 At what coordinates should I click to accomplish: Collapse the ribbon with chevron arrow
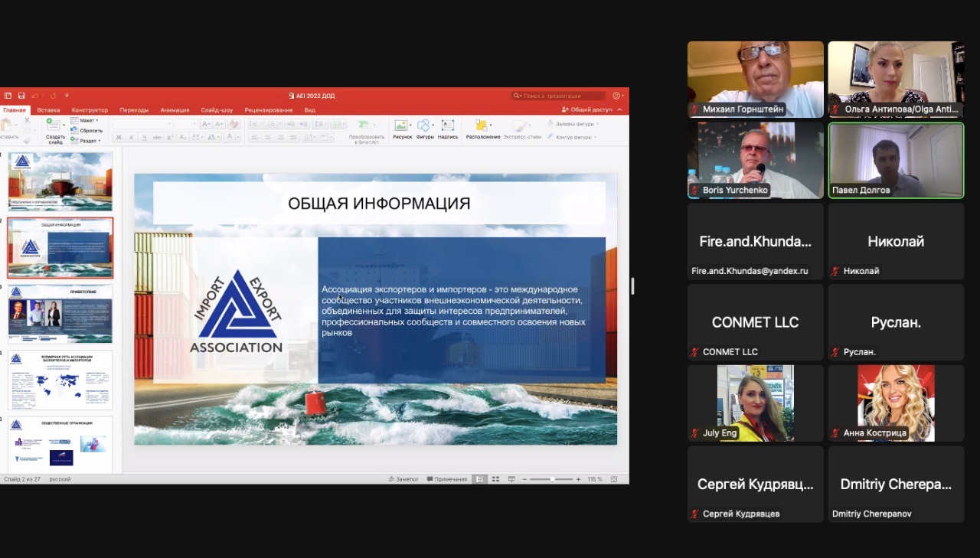point(619,109)
